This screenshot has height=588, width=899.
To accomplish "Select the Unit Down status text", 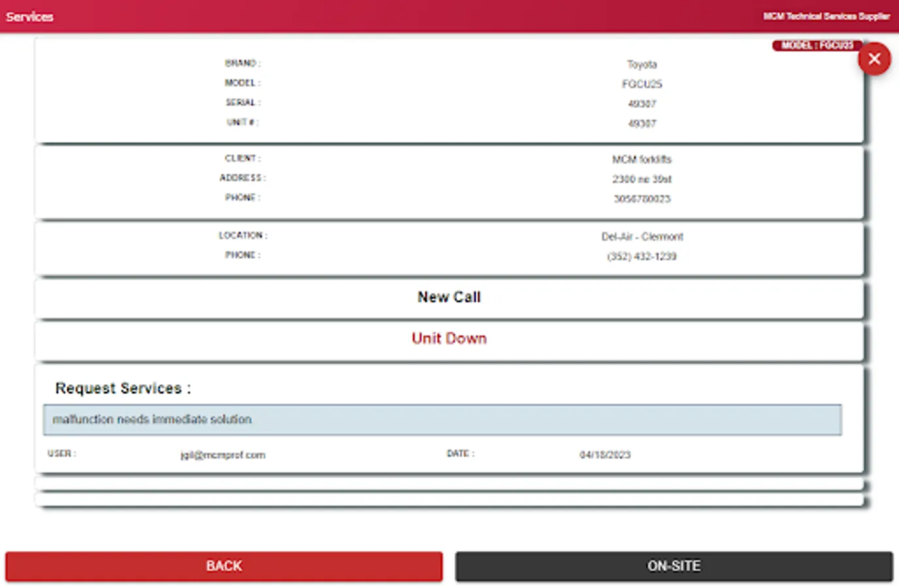I will pos(449,338).
